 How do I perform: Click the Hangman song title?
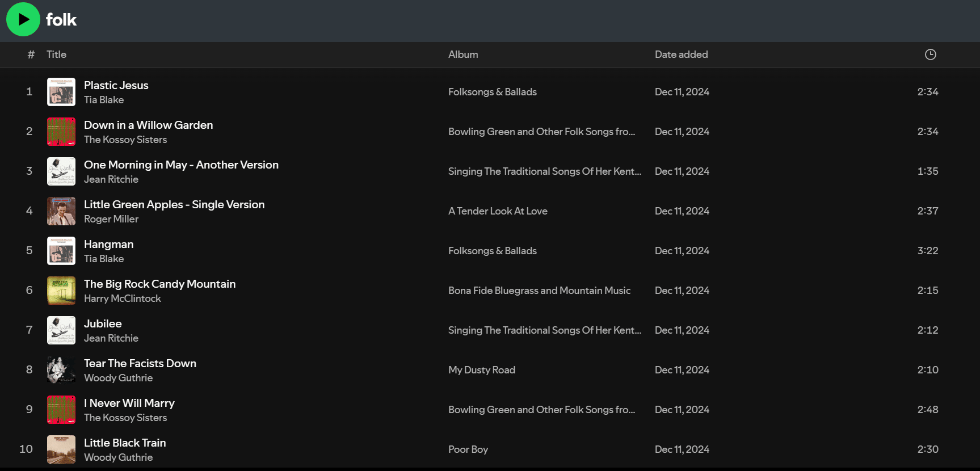[109, 244]
